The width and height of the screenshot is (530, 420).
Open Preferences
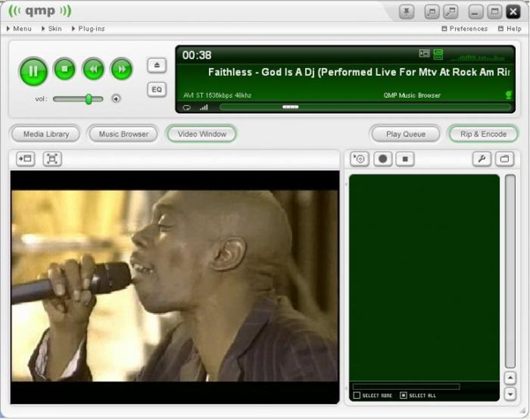(465, 29)
